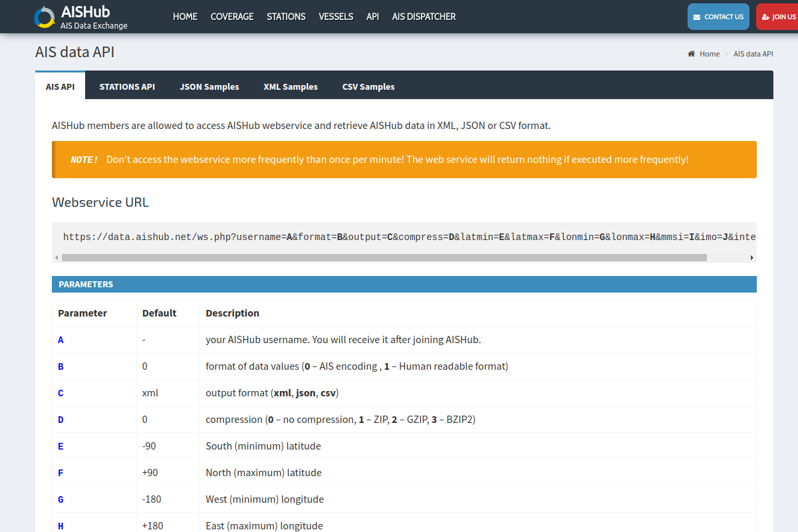This screenshot has height=532, width=798.
Task: Switch to the CSV Samples tab
Action: tap(368, 86)
